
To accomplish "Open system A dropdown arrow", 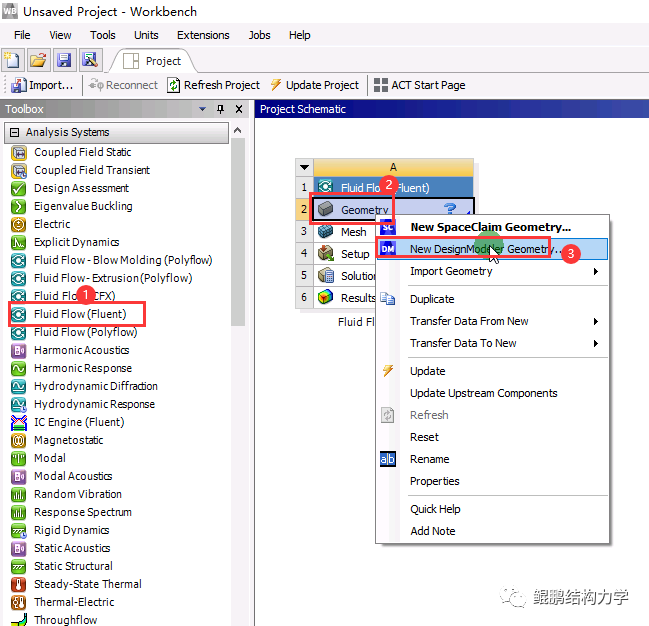I will pos(305,168).
